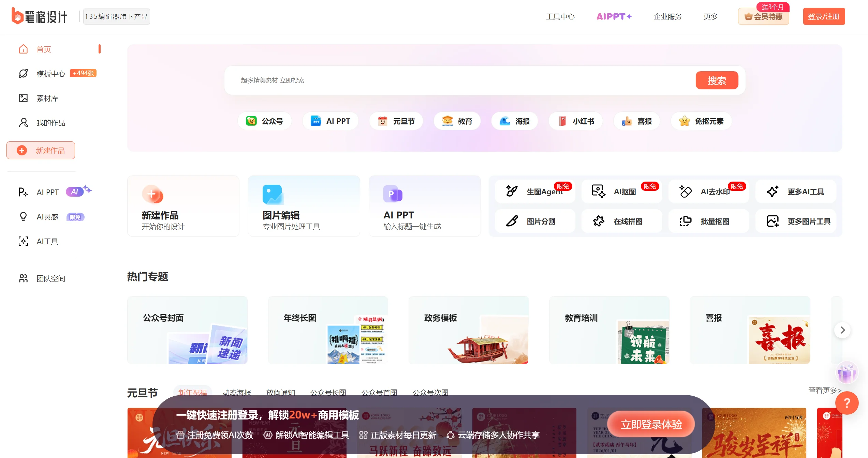This screenshot has width=868, height=458.
Task: Open 团队空间 in the sidebar
Action: click(51, 278)
